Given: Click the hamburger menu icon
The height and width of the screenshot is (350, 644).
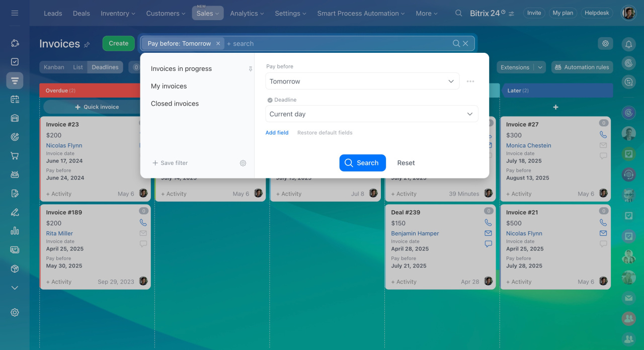Looking at the screenshot, I should tap(15, 13).
